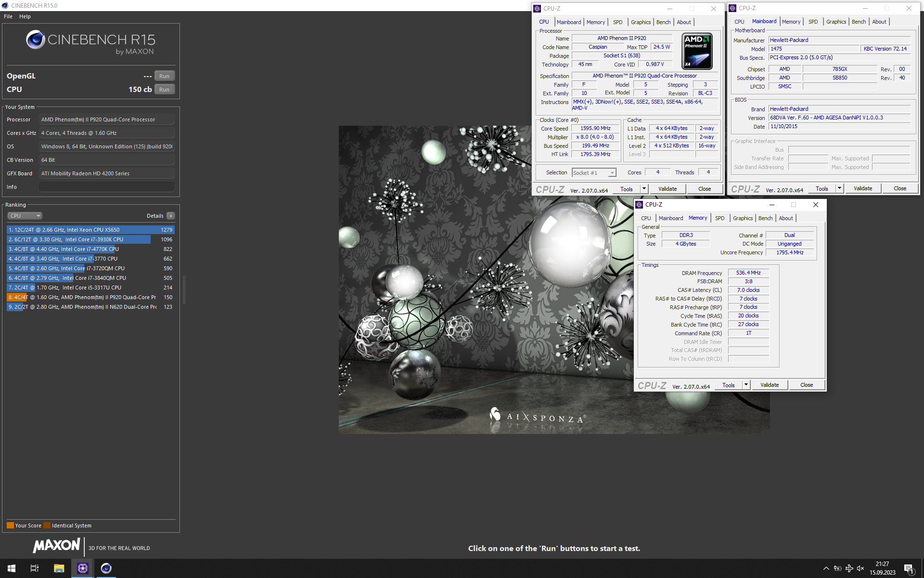This screenshot has width=924, height=578.
Task: Click Close button in CPU-Z Mainboard window
Action: 900,188
